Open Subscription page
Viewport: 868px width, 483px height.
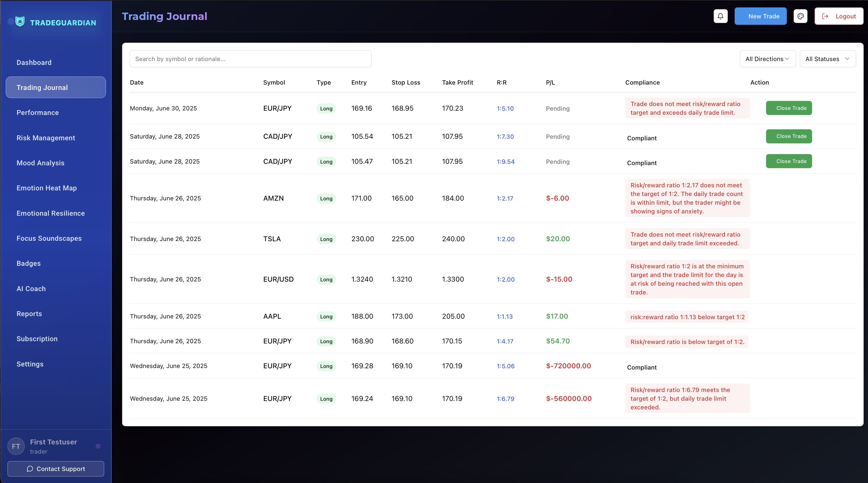[37, 339]
